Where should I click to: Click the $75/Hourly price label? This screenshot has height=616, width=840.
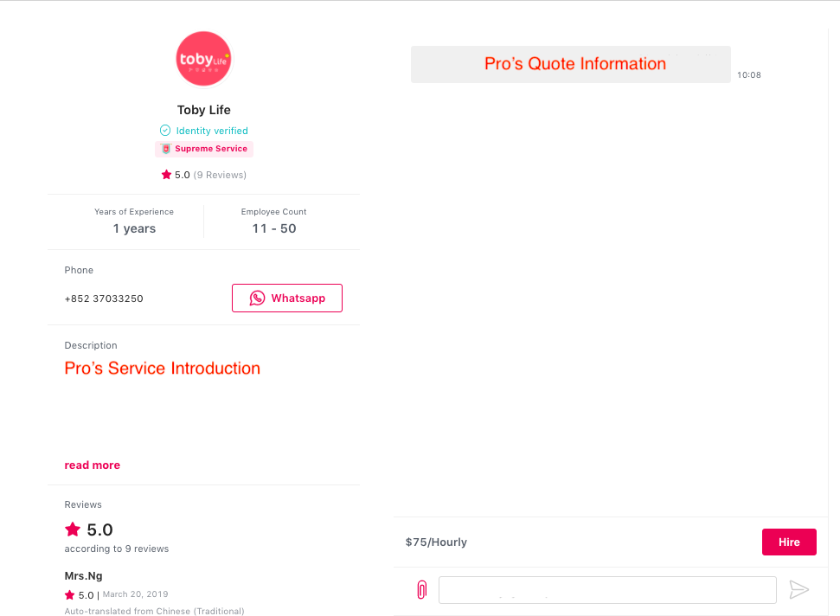[436, 542]
